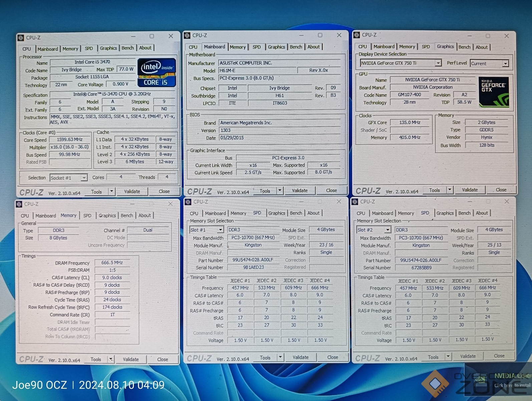Image resolution: width=532 pixels, height=401 pixels.
Task: Click the Multiplier value x16.0 (16.0 - 36.0)
Action: (x=70, y=147)
